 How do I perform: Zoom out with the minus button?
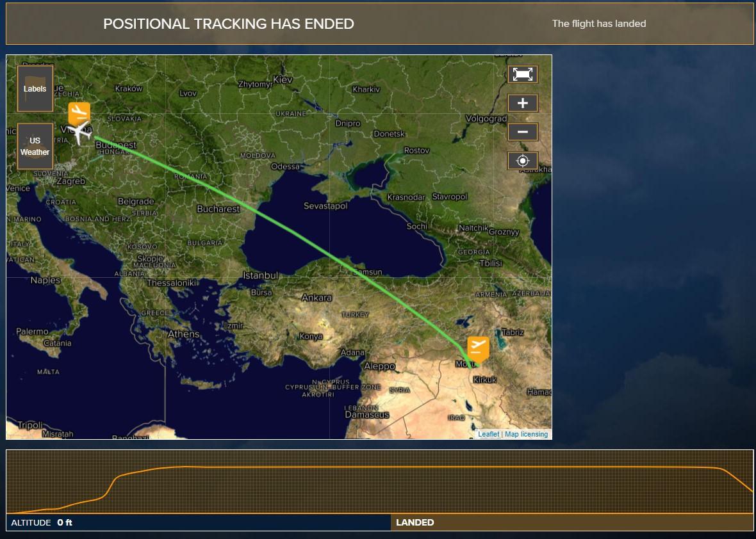522,132
